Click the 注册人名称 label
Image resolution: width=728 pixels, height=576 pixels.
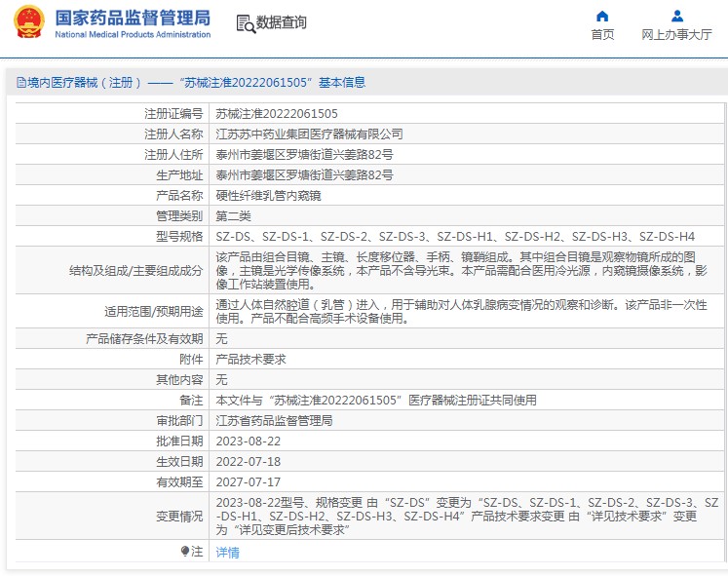(x=173, y=134)
